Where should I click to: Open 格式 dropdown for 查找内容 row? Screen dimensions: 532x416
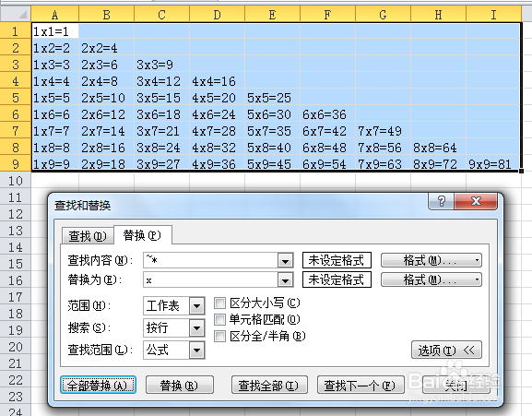point(432,261)
